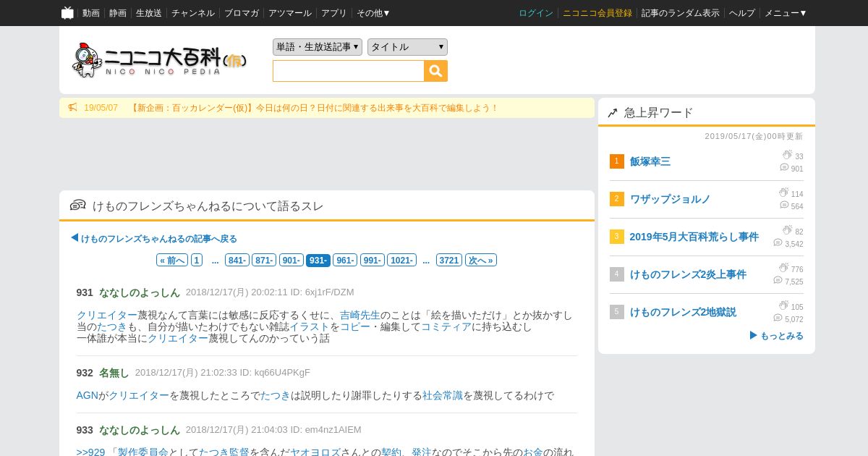The height and width of the screenshot is (456, 868).
Task: Open the タイトル search type dropdown
Action: click(407, 47)
